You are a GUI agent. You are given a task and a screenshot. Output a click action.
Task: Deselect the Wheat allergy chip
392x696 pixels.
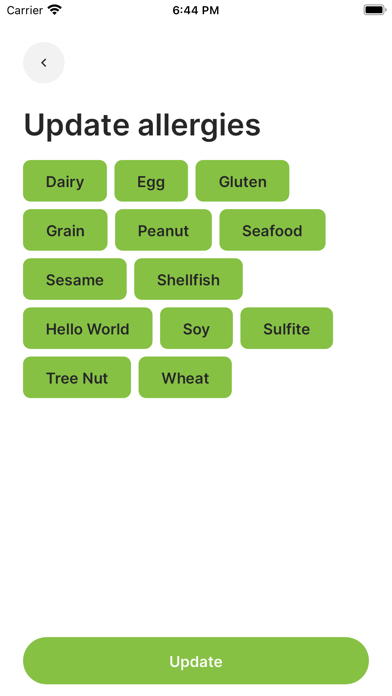[x=185, y=377]
